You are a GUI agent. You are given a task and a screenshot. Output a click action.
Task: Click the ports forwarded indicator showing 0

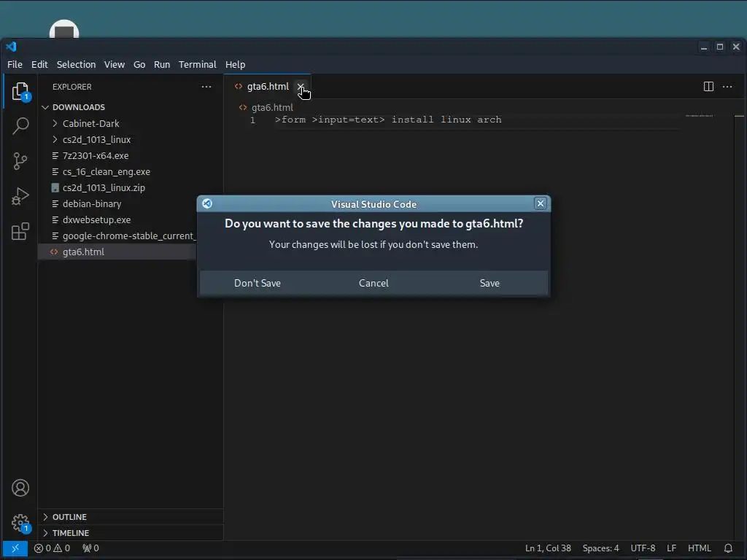(90, 548)
